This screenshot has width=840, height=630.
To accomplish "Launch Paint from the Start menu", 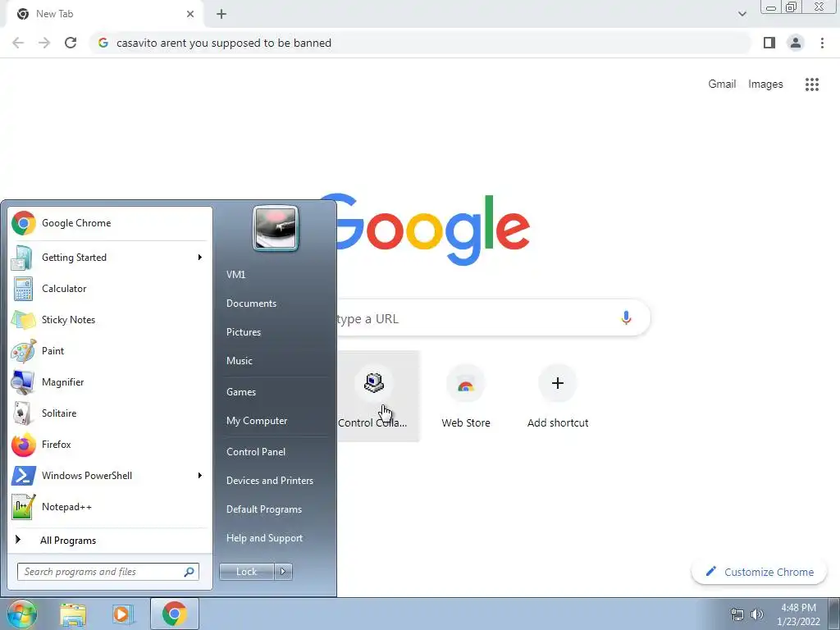I will [x=109, y=351].
